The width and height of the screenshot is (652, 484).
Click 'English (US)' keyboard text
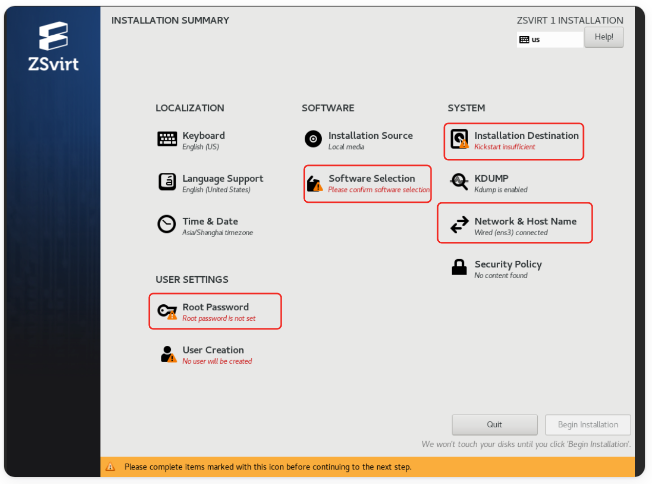201,147
